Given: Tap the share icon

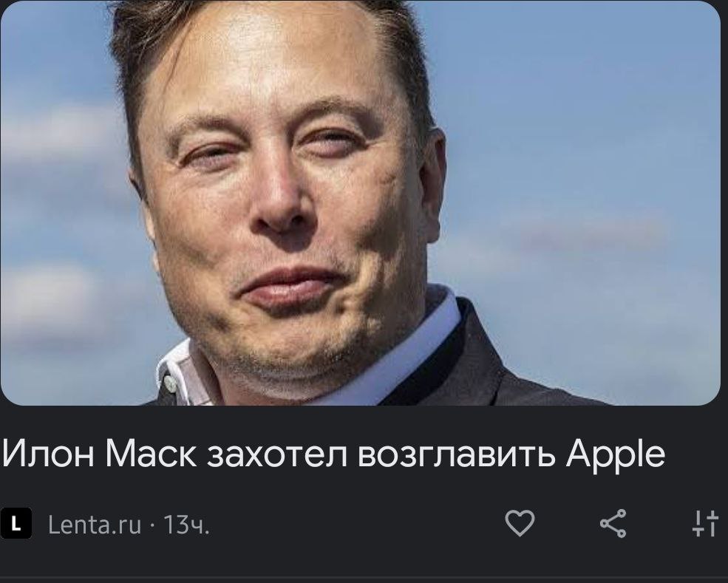Looking at the screenshot, I should 613,523.
